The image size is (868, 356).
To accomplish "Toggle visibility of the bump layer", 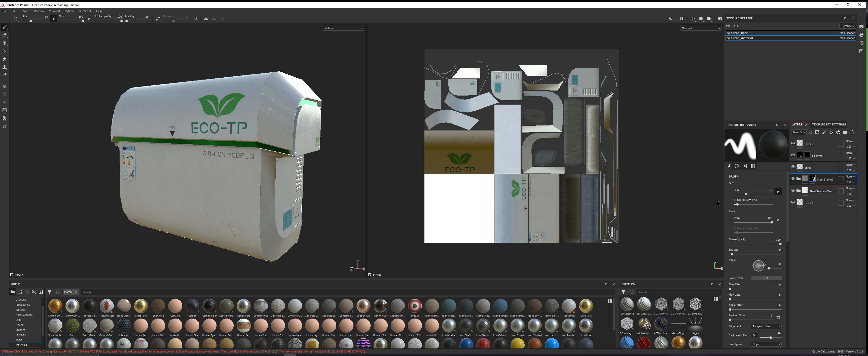I will coord(793,167).
